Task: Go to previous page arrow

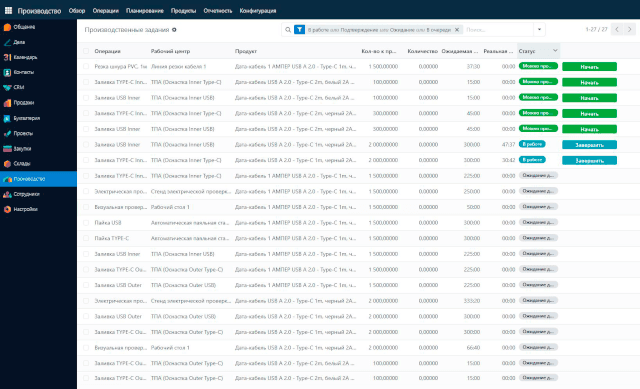Action: click(x=617, y=29)
